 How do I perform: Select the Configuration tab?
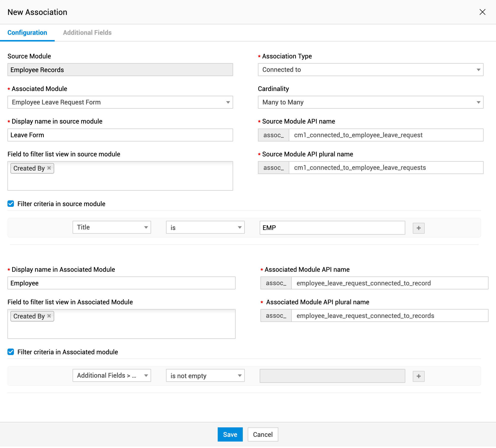27,33
